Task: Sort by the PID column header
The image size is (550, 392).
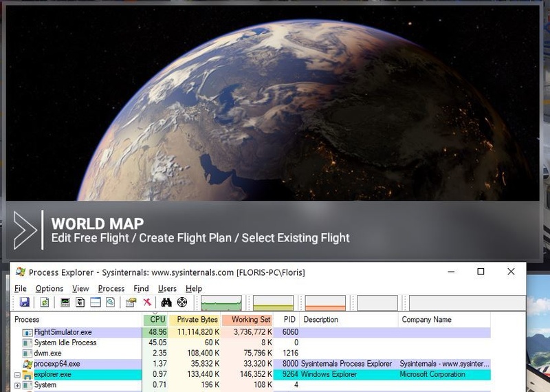Action: (x=287, y=320)
